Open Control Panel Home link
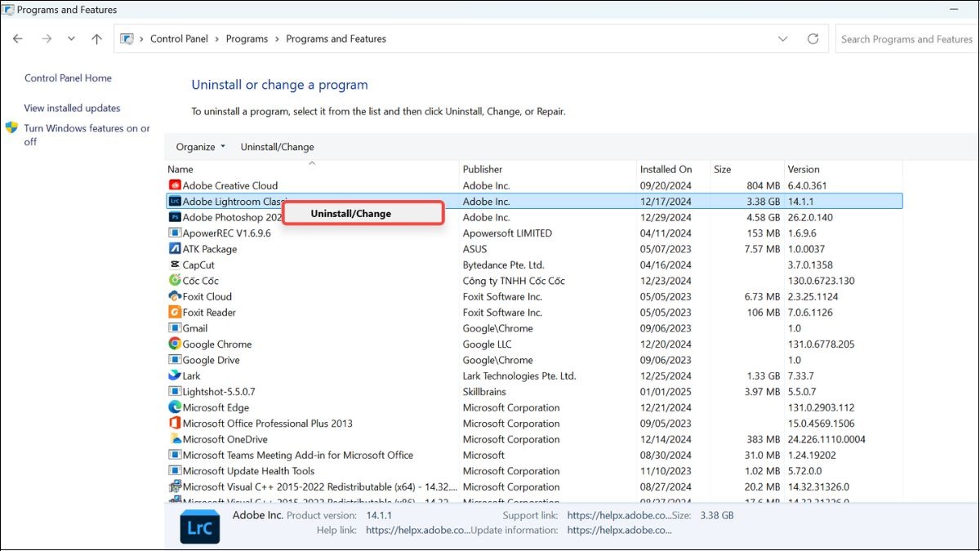The image size is (980, 551). click(68, 78)
